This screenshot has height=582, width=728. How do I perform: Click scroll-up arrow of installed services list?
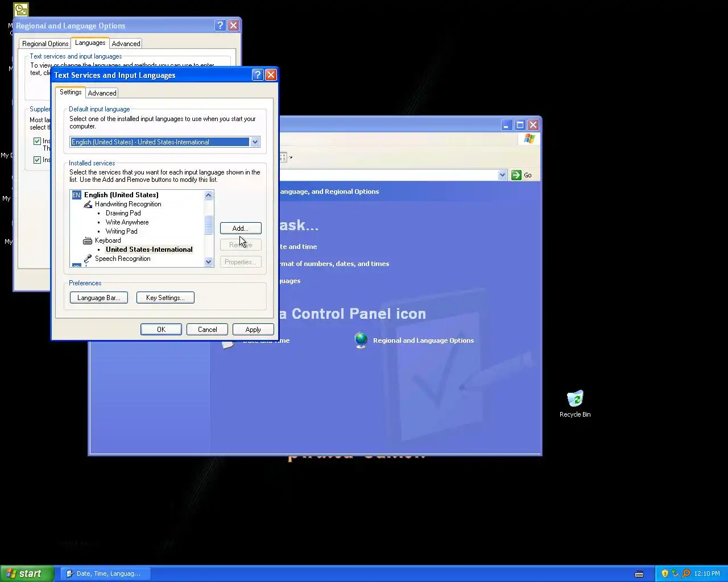tap(208, 196)
